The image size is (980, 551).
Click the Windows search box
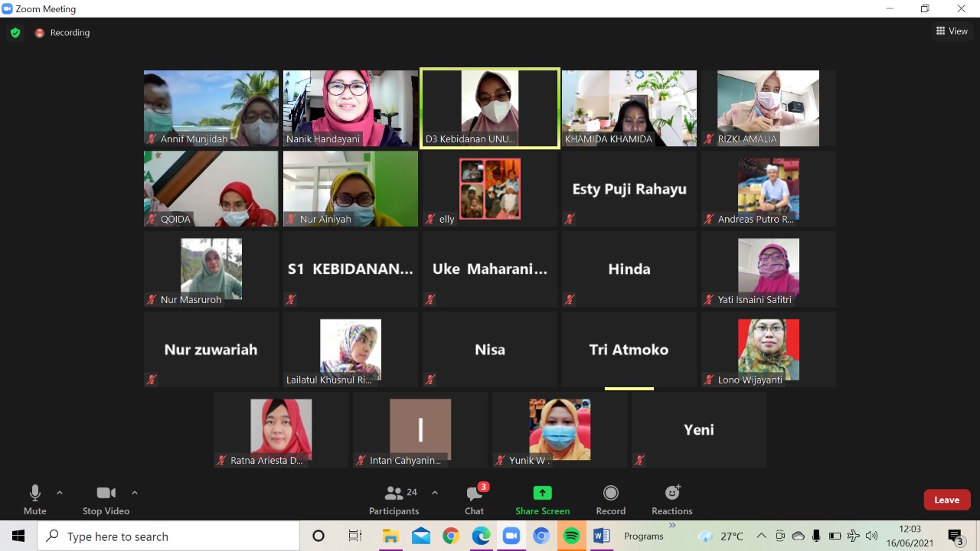(168, 536)
